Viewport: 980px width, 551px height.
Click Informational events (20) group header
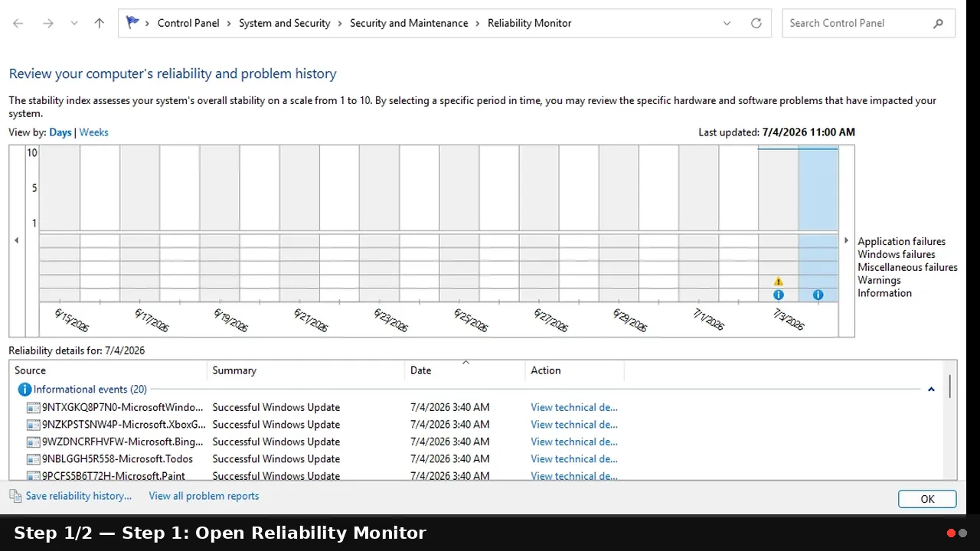click(90, 390)
